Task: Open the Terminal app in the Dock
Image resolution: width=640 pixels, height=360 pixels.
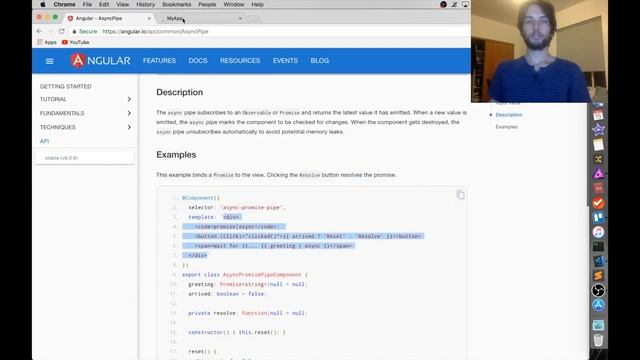Action: (598, 247)
